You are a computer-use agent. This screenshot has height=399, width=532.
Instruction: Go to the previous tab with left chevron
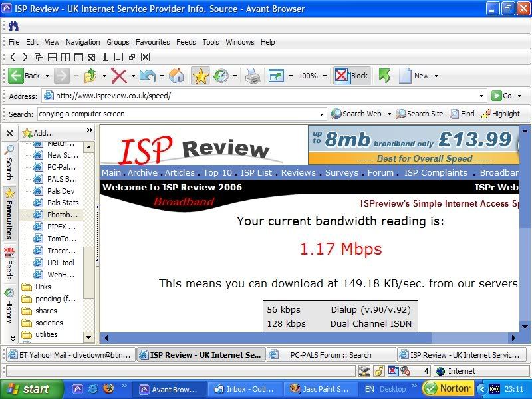(x=13, y=57)
